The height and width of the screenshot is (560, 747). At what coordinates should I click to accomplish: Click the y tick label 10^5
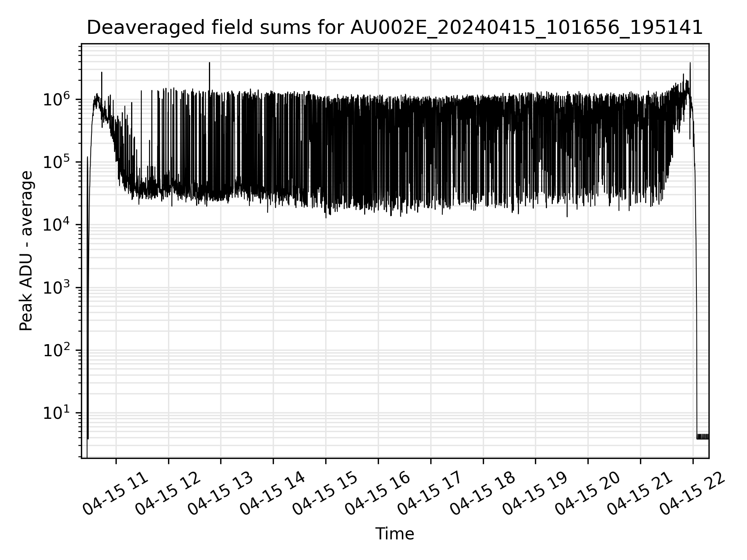56,161
